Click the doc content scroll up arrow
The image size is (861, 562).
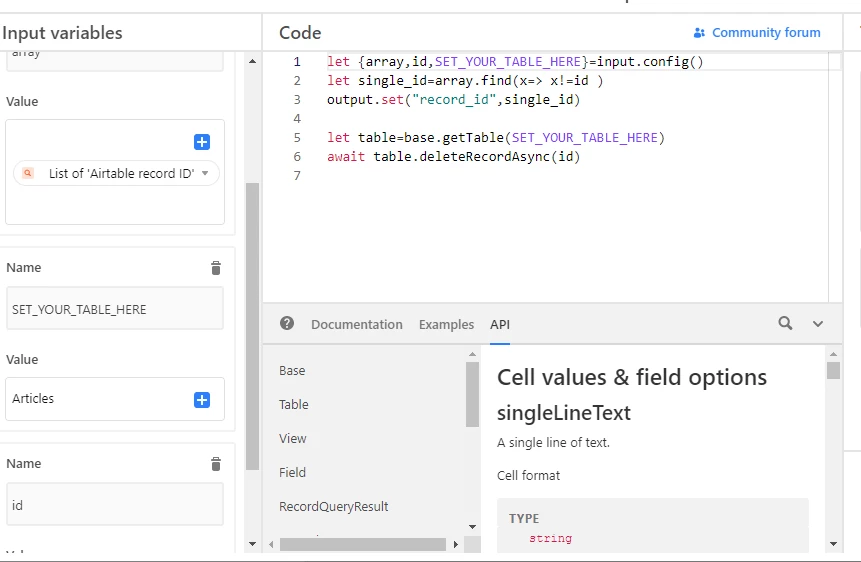pos(834,354)
